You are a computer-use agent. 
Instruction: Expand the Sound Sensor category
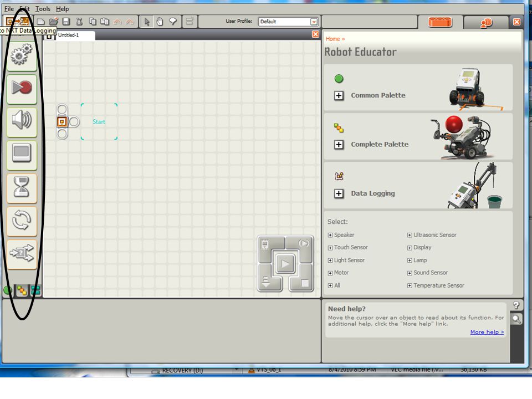tap(410, 273)
